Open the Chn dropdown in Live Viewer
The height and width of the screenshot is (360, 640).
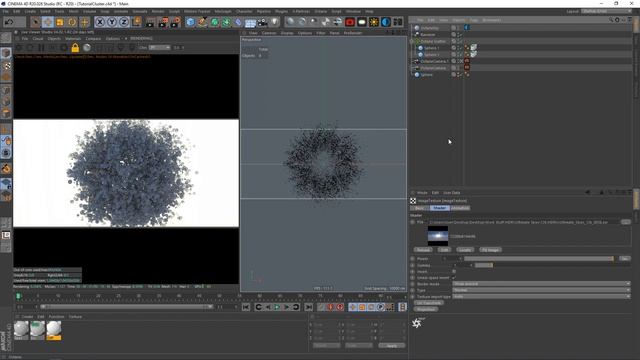click(x=159, y=48)
